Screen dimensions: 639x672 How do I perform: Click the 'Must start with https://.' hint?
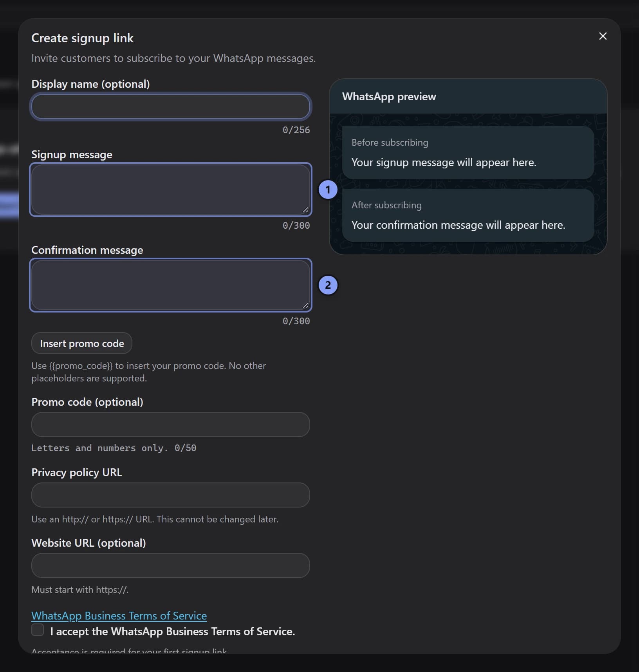80,590
